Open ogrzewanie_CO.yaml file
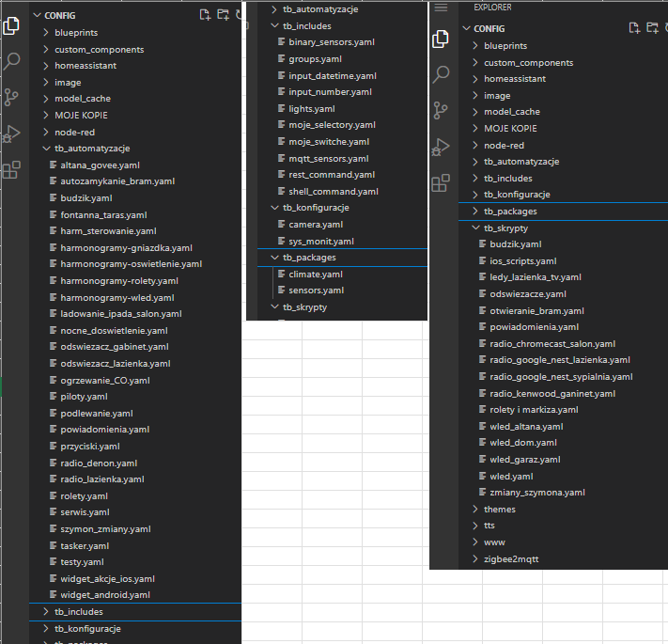 point(104,380)
